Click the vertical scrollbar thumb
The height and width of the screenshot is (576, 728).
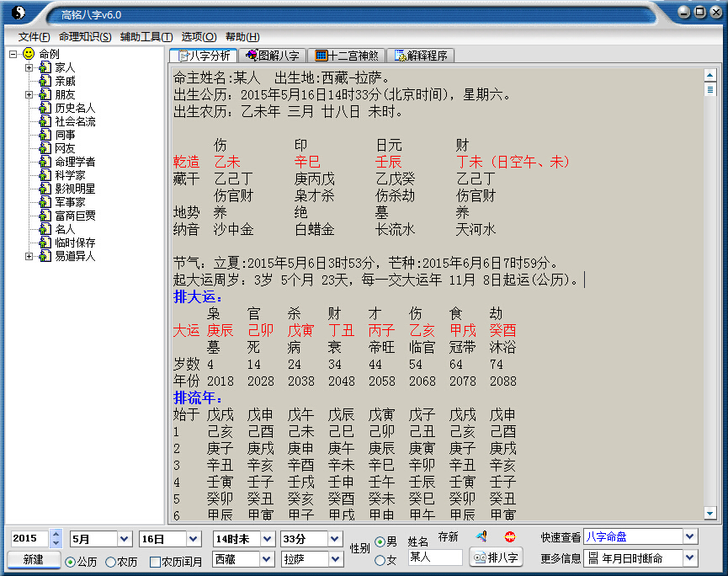(x=709, y=88)
